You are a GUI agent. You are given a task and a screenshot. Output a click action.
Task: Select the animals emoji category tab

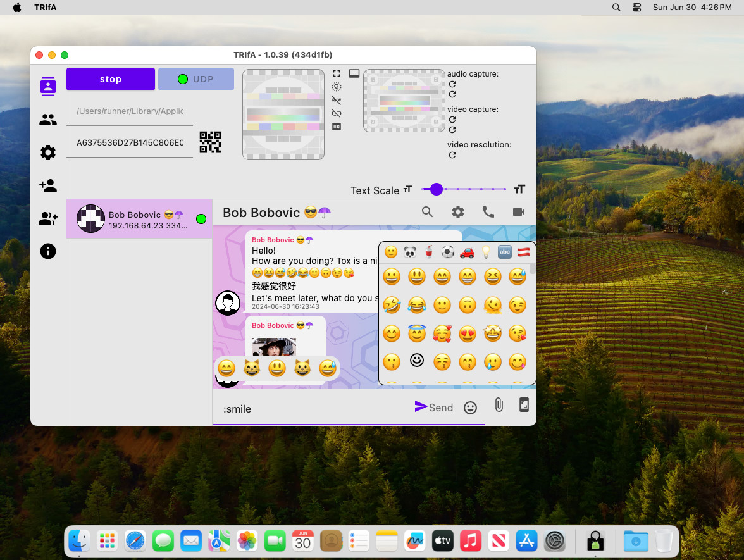click(x=410, y=252)
